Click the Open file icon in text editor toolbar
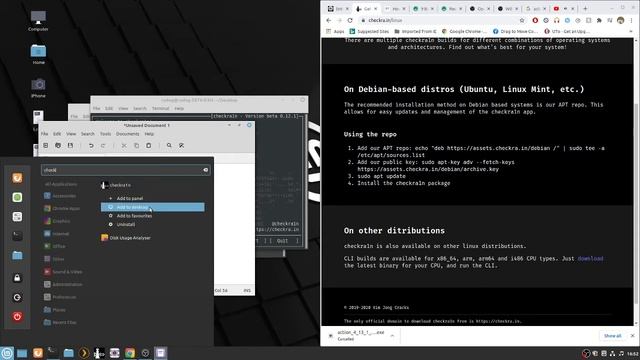This screenshot has width=640, height=360. tap(58, 145)
